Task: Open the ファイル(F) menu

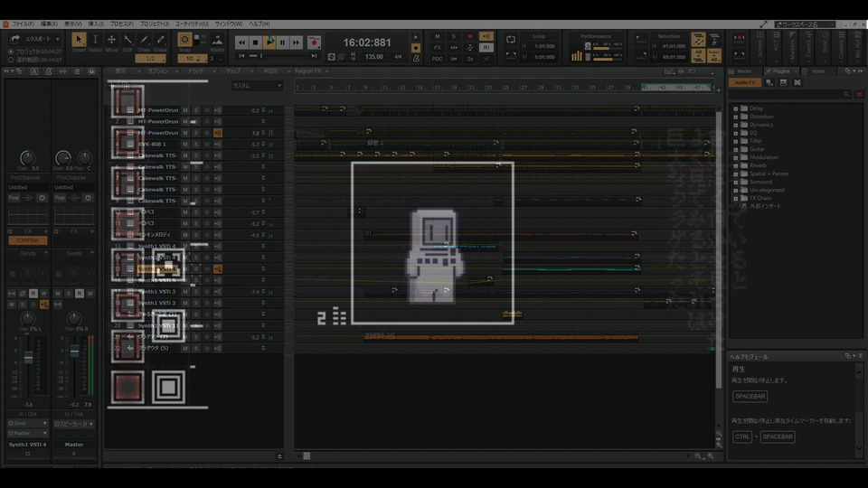Action: click(24, 24)
